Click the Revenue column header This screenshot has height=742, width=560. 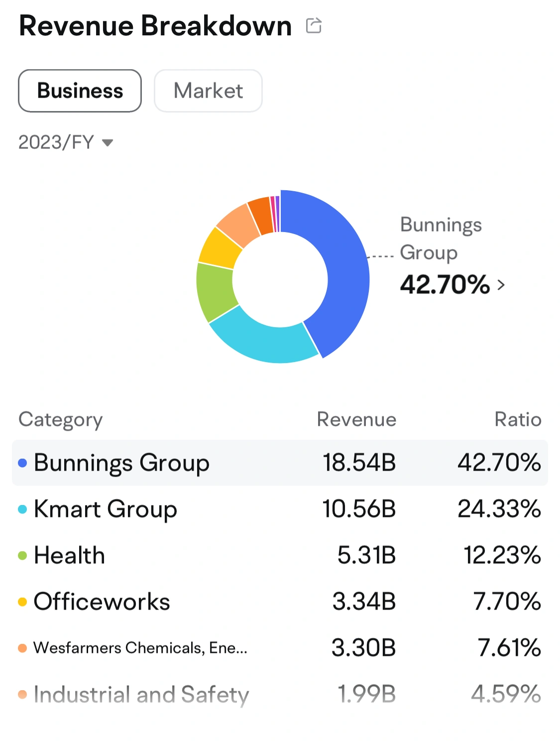(356, 419)
